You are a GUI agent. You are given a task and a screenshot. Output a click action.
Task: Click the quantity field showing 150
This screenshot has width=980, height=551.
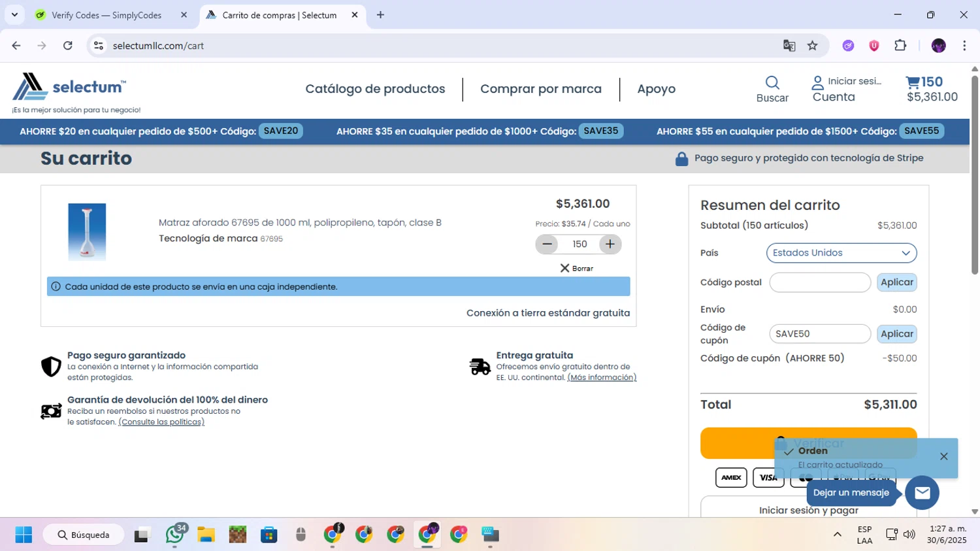580,244
